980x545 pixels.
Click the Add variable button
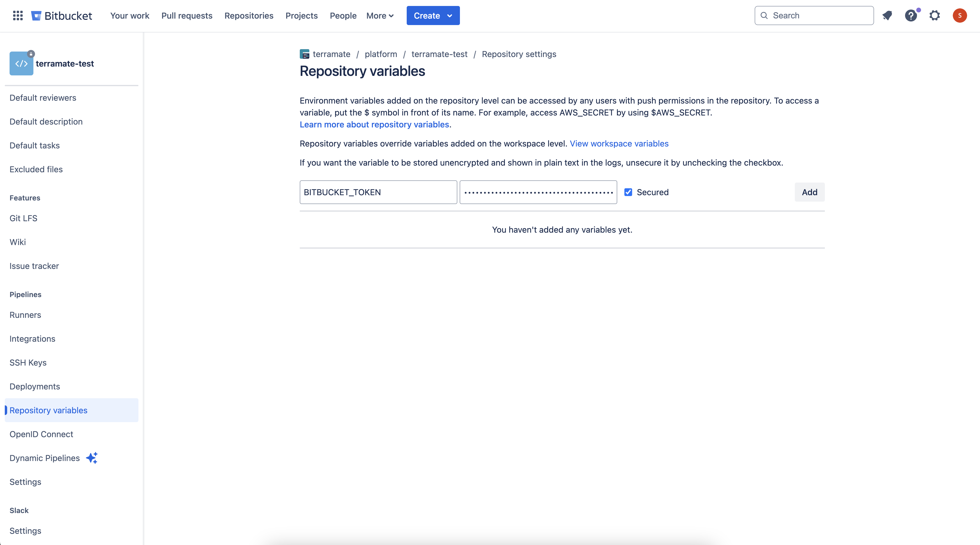809,192
